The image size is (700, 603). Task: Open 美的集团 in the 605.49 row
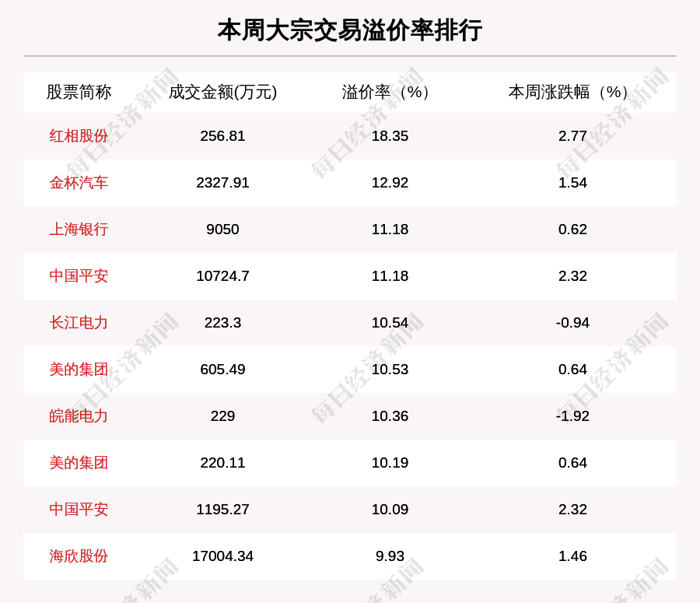tap(79, 370)
